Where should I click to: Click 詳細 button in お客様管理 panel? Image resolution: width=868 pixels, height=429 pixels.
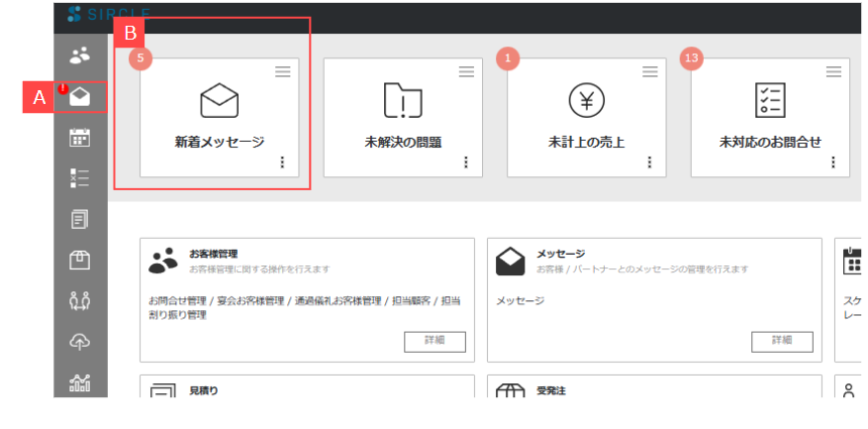[x=434, y=341]
